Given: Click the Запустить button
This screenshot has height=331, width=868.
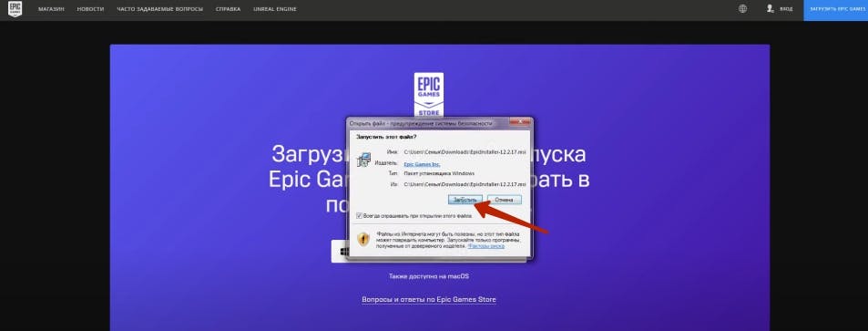Looking at the screenshot, I should coord(465,199).
